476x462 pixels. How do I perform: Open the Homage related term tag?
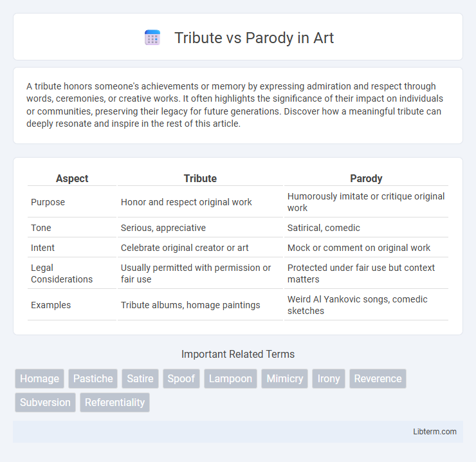(x=39, y=378)
